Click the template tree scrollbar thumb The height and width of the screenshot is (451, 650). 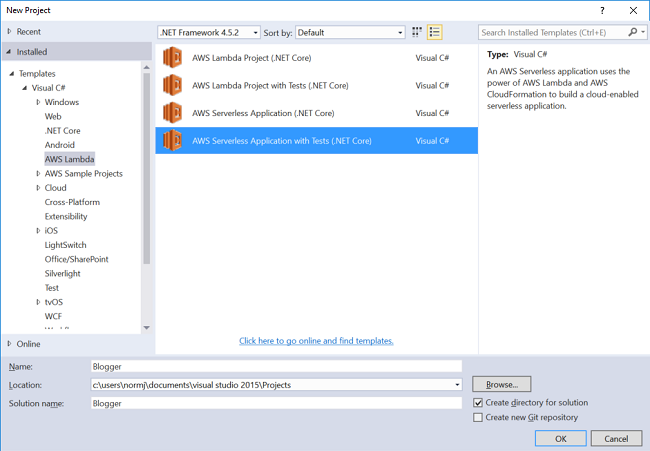[x=146, y=168]
